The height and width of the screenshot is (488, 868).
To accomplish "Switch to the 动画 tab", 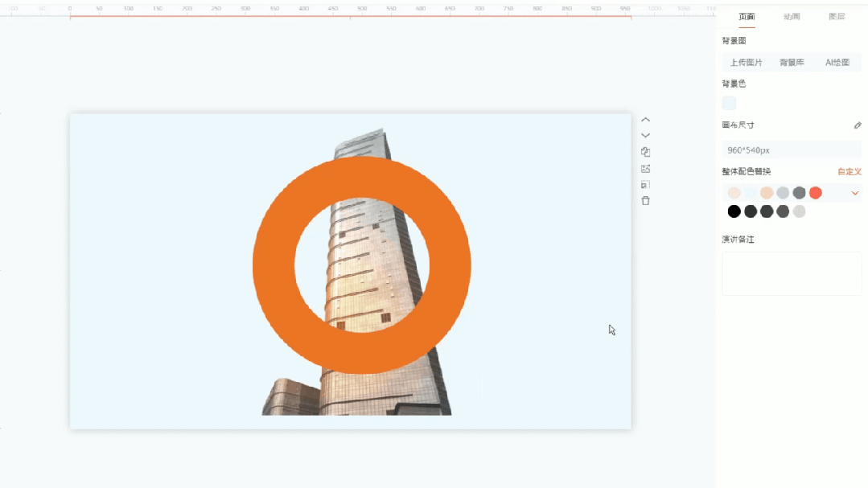I will pyautogui.click(x=792, y=17).
